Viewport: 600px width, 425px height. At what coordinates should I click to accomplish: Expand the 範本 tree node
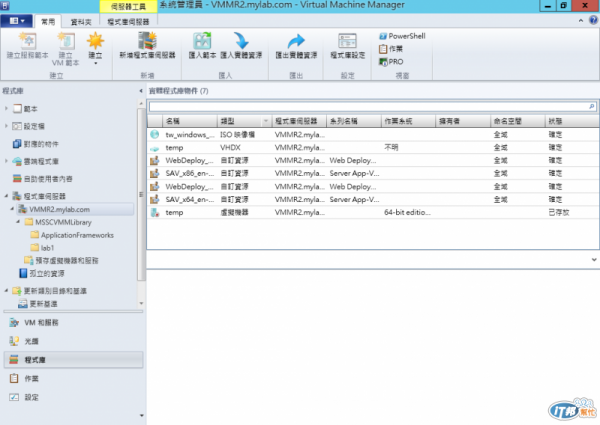pos(6,109)
